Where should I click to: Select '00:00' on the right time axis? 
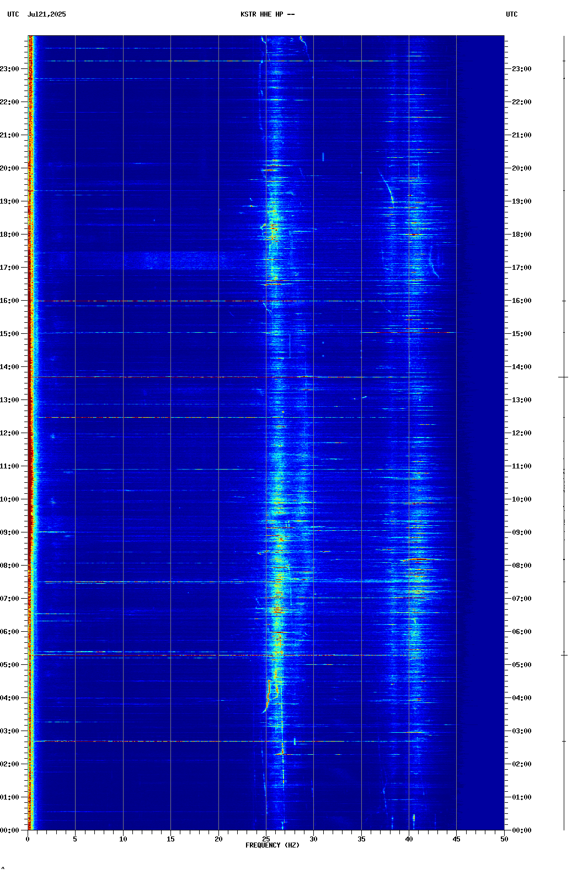[522, 830]
